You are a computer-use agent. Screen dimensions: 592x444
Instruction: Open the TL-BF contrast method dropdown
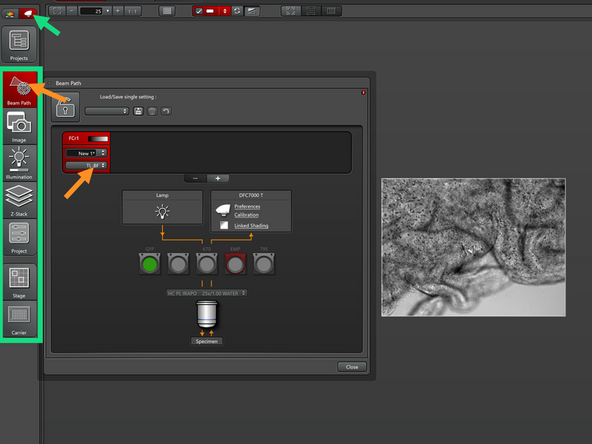86,165
